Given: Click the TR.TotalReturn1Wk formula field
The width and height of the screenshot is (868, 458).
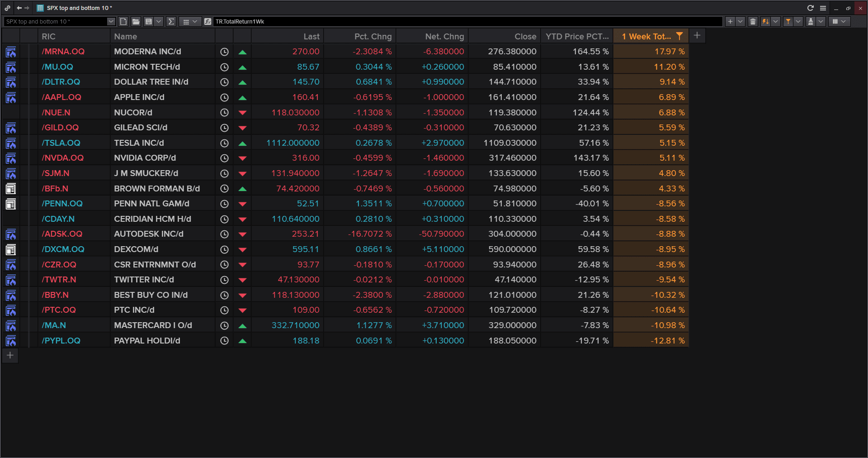Looking at the screenshot, I should tap(467, 21).
